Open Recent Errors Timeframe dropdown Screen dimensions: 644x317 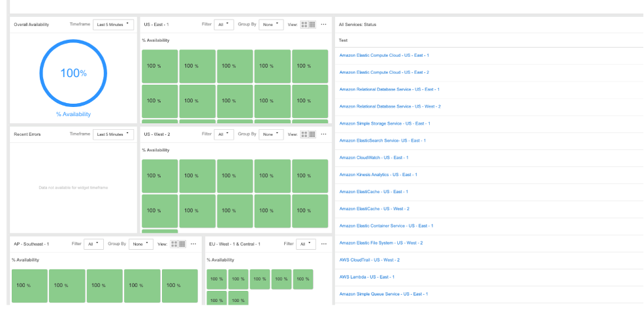click(x=114, y=134)
